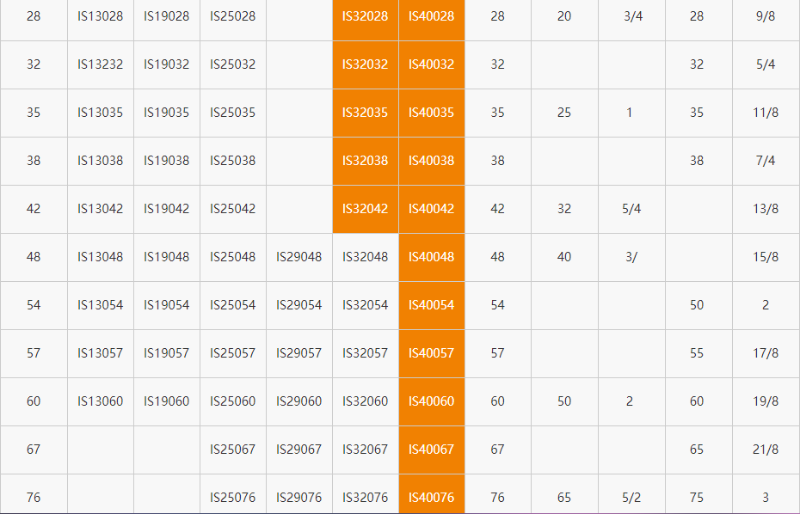Select the orange IS40076 cell

[431, 497]
